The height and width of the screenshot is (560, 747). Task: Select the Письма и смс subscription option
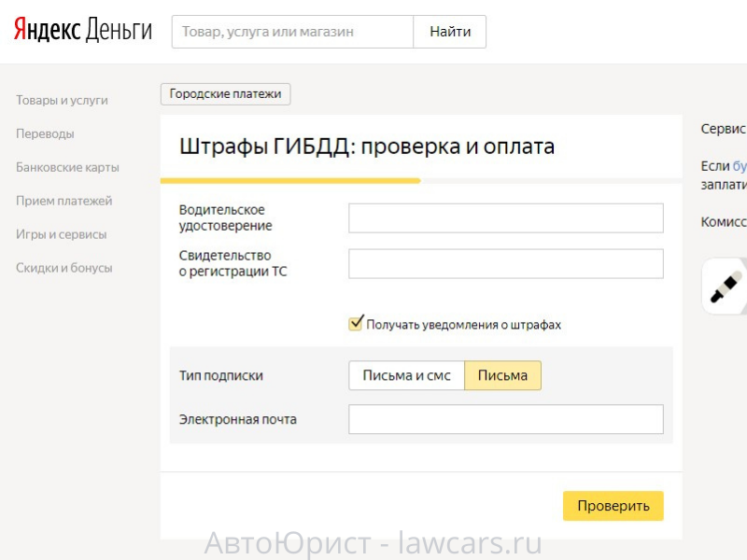click(407, 376)
